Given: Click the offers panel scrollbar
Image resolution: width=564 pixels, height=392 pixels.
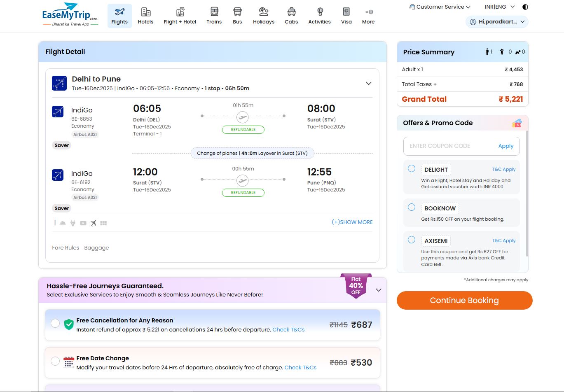Looking at the screenshot, I should 527,194.
